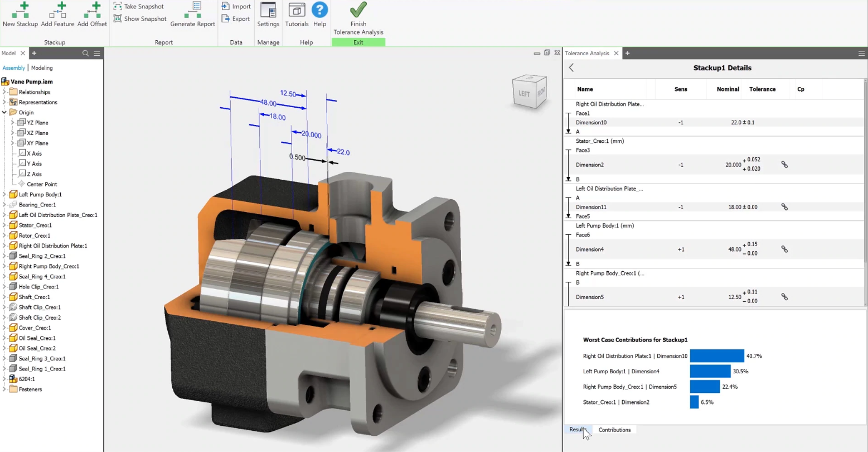Open Tolerance Analysis Settings
The width and height of the screenshot is (868, 452).
(x=268, y=15)
